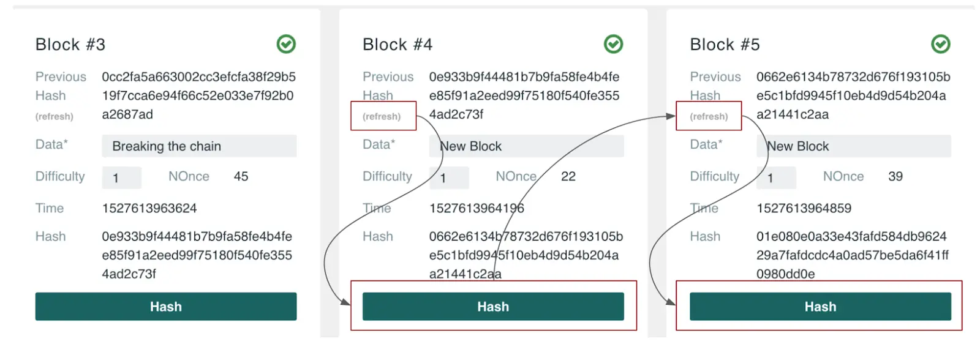Viewport: 980px width, 347px height.
Task: Click the Block #4 title heading
Action: point(398,45)
